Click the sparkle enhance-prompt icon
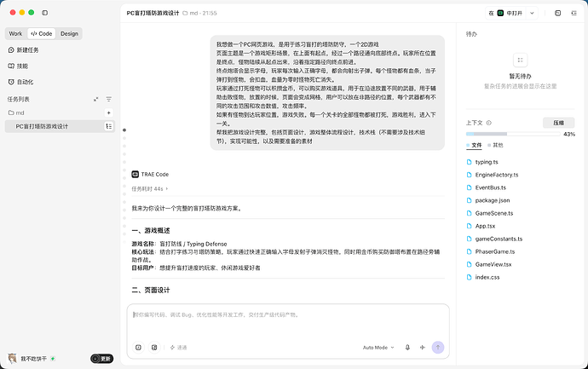588x369 pixels. [422, 348]
